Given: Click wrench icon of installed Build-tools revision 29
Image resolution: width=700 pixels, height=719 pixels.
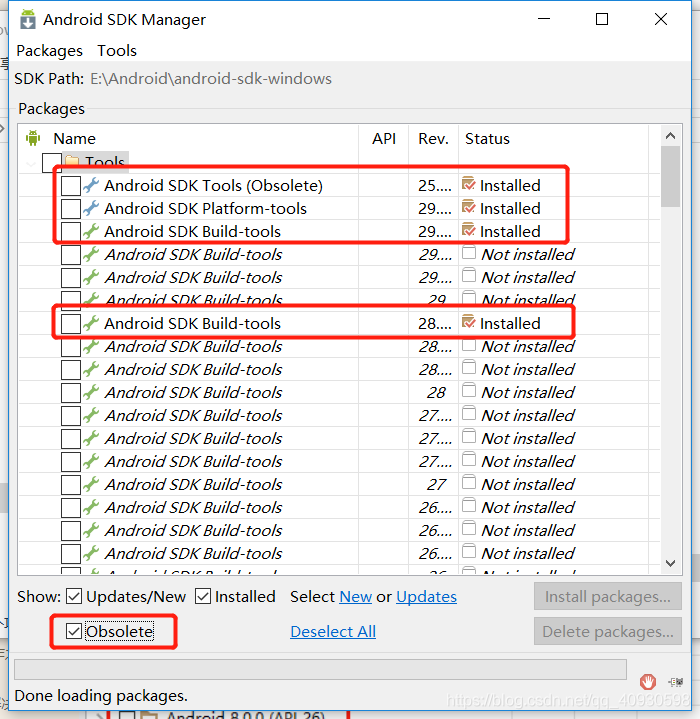Looking at the screenshot, I should pyautogui.click(x=91, y=231).
